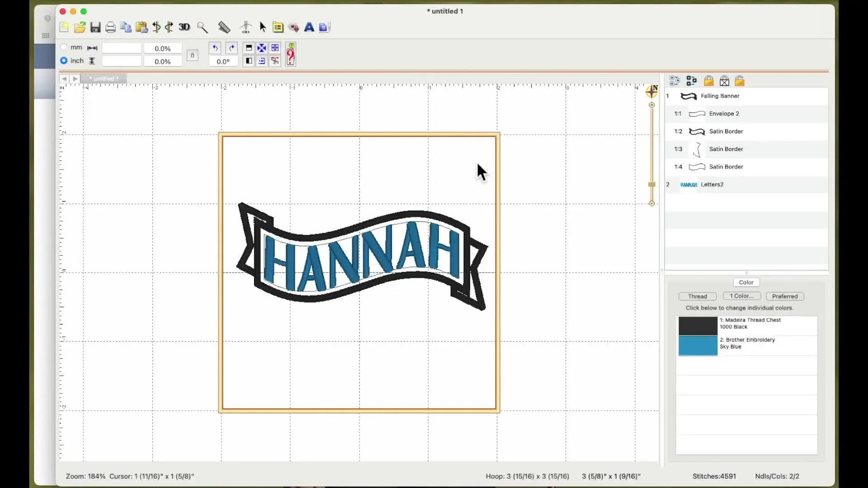
Task: Select the Letters2 object row
Action: 747,184
